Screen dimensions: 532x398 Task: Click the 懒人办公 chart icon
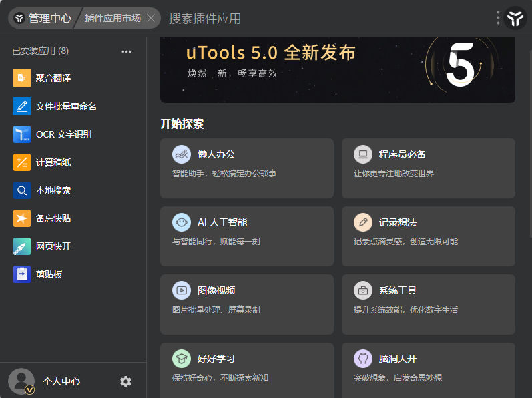click(x=182, y=154)
